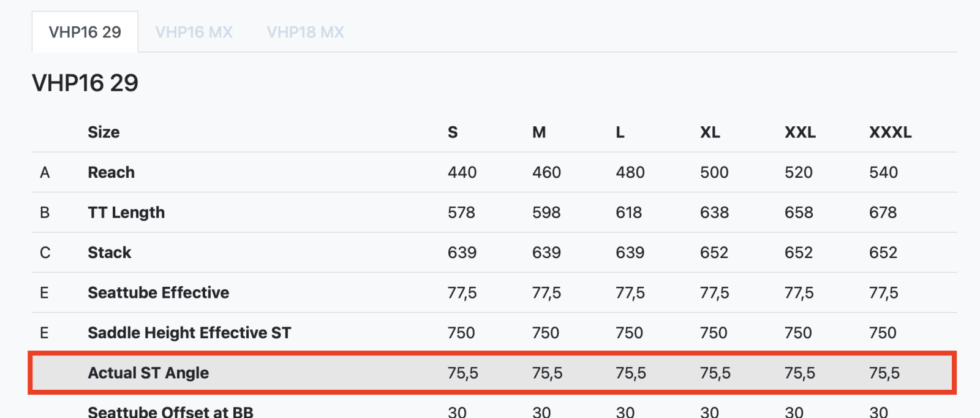This screenshot has height=418, width=980.
Task: Click the Size column header
Action: coord(104,132)
